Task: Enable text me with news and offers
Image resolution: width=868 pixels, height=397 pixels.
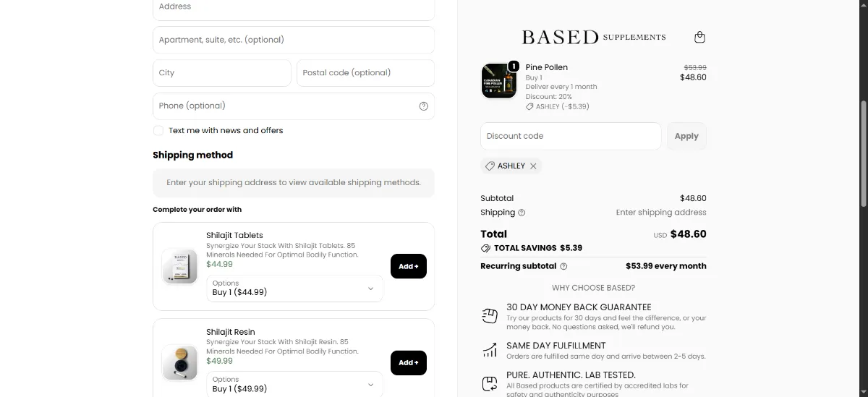Action: [x=158, y=130]
